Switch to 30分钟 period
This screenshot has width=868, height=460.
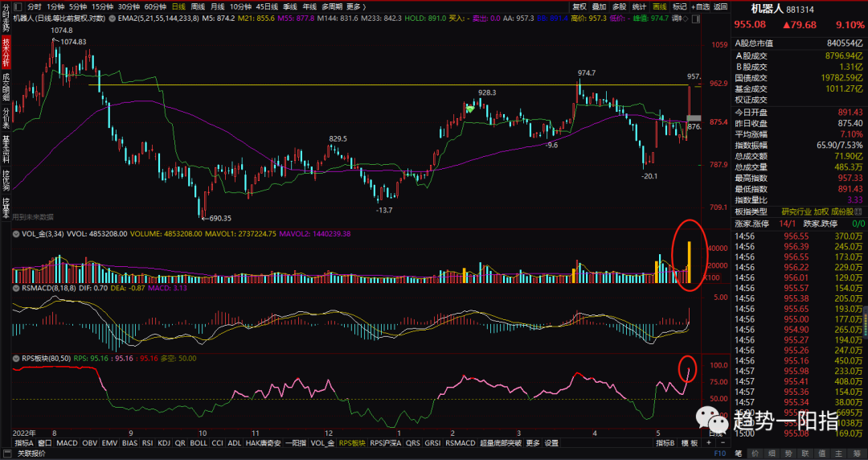click(129, 6)
